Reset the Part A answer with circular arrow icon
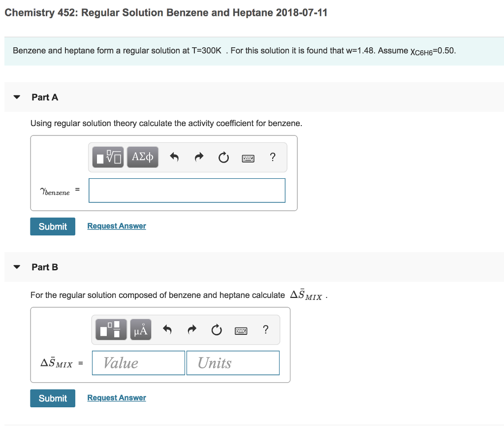504x426 pixels. pyautogui.click(x=223, y=157)
